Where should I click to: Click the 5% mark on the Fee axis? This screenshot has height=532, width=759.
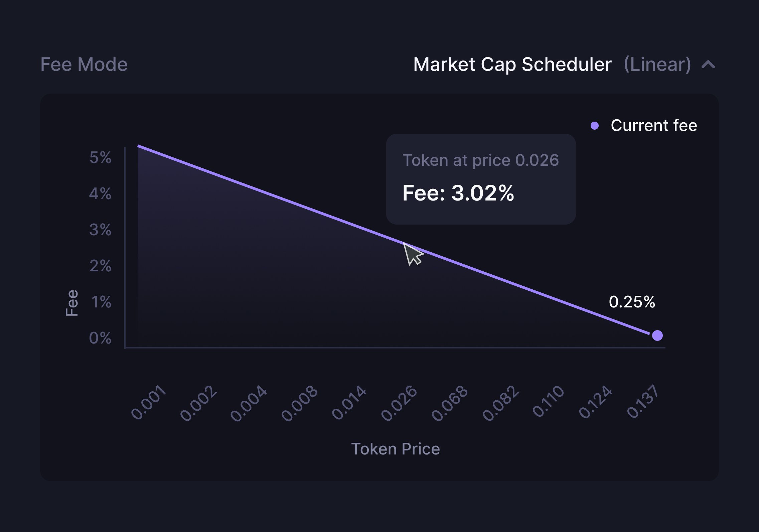pyautogui.click(x=100, y=157)
